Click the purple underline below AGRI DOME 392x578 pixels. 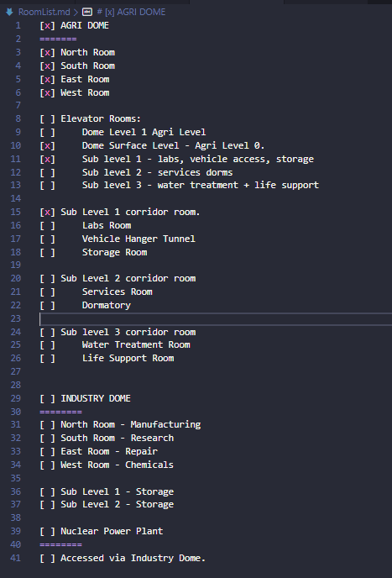point(58,39)
